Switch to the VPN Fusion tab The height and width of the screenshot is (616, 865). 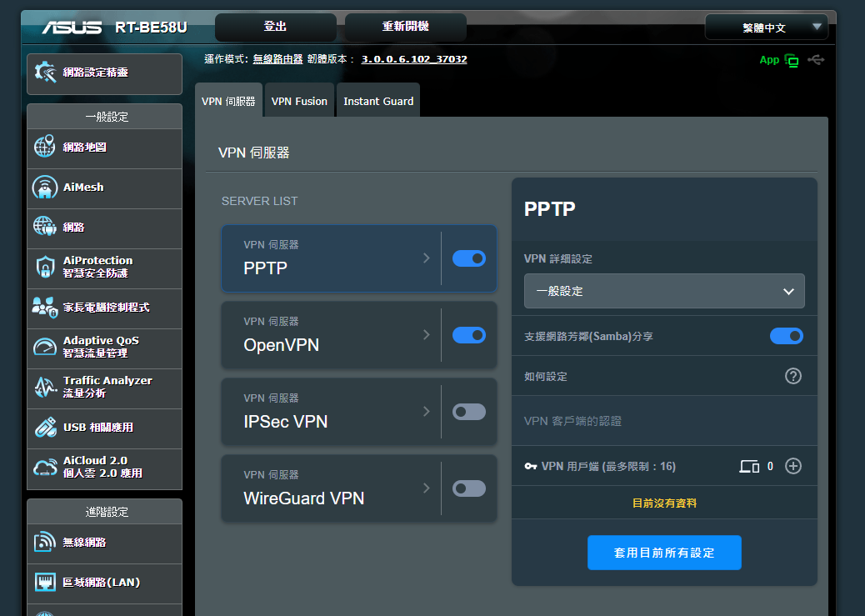[299, 101]
